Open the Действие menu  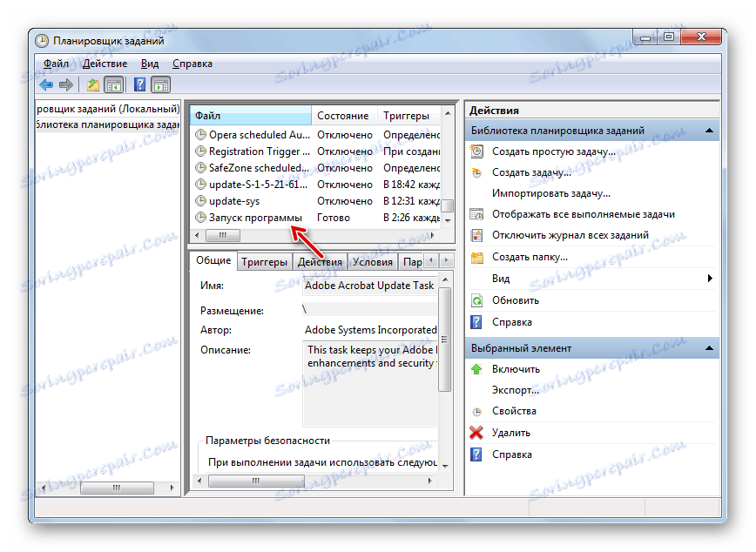(105, 64)
